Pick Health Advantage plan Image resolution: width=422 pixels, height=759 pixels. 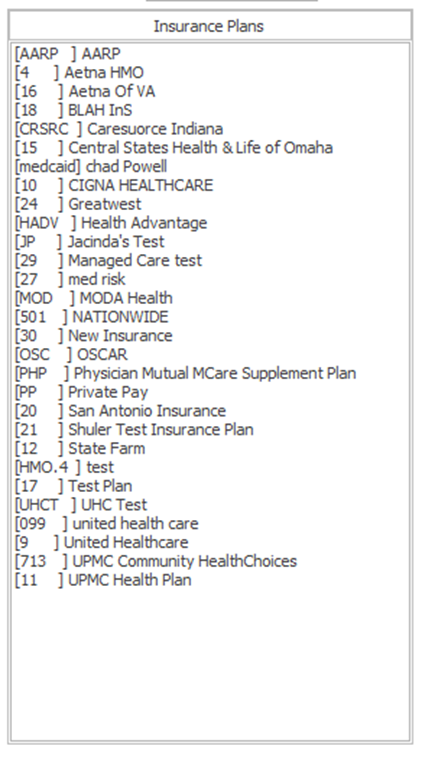coord(111,223)
